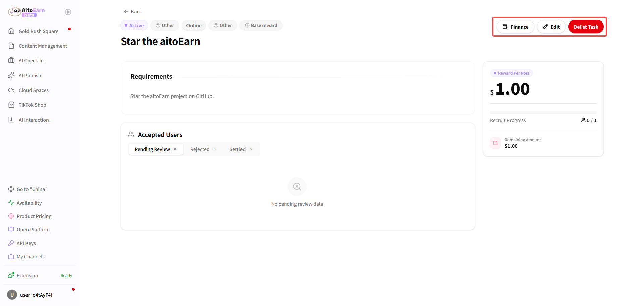Switch to Settled tab
Image resolution: width=644 pixels, height=306 pixels.
pos(241,149)
